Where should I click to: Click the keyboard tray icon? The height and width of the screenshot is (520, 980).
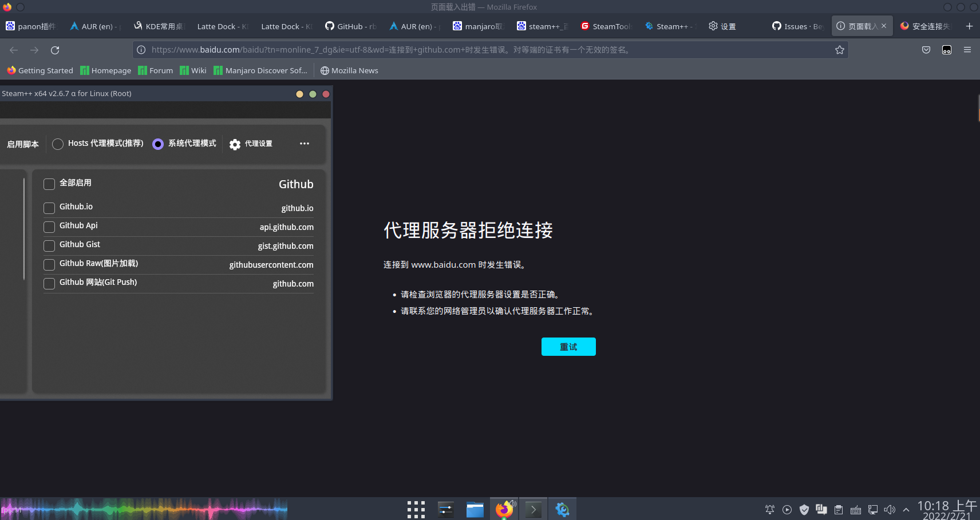[856, 510]
